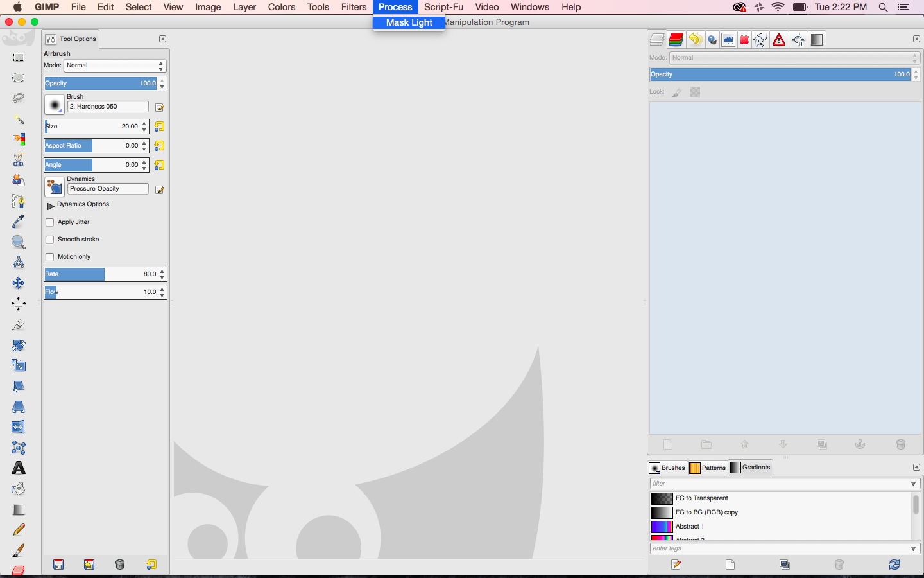Switch to the Brushes tab
Viewport: 924px width, 578px height.
click(x=667, y=468)
